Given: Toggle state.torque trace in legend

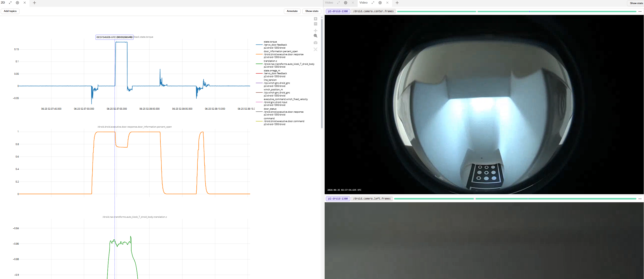Looking at the screenshot, I should pos(275,45).
